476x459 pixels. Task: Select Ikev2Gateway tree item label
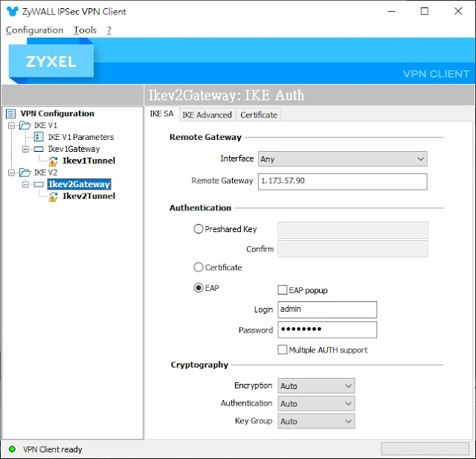79,184
